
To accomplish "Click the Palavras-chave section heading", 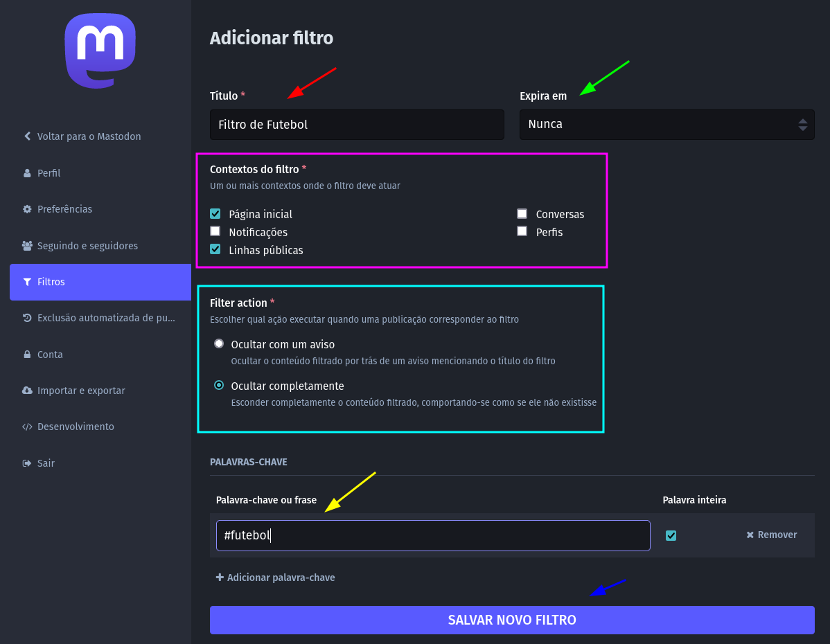I will 248,462.
